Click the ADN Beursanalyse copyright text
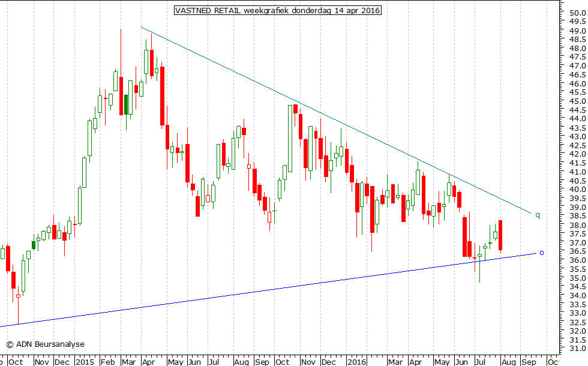The width and height of the screenshot is (588, 366). (45, 344)
